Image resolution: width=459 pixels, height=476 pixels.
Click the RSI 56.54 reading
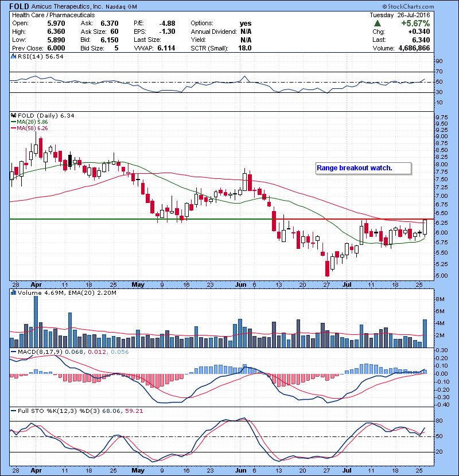[x=53, y=56]
